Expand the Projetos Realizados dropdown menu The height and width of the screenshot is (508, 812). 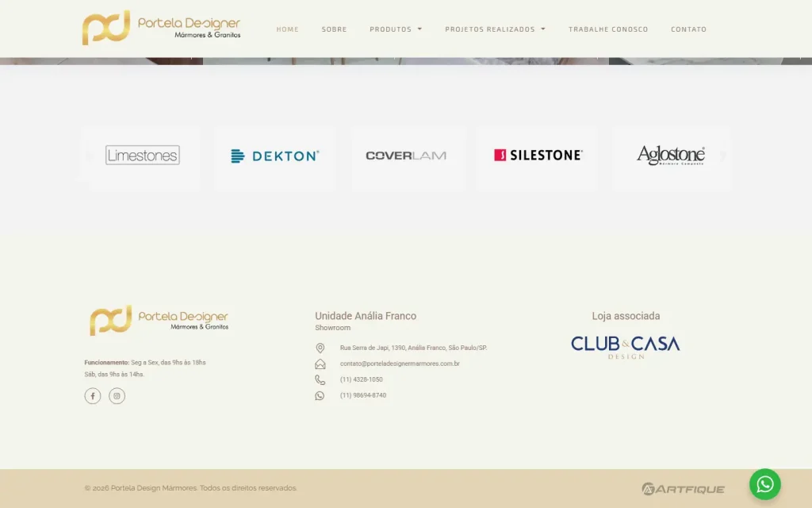point(495,29)
